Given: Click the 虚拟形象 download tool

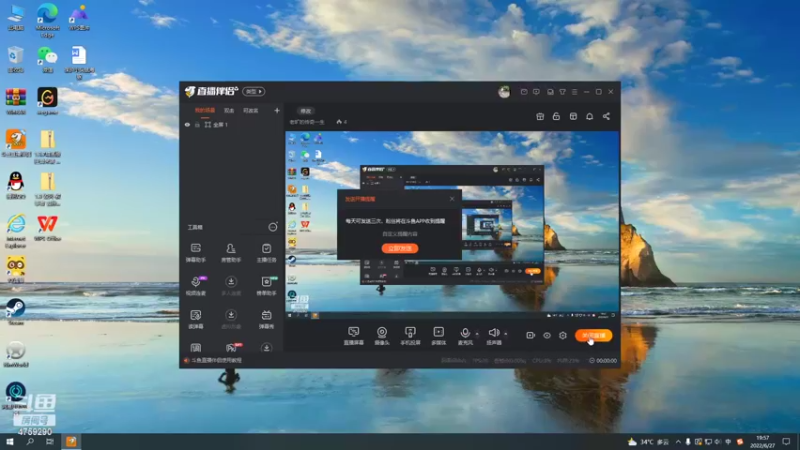Looking at the screenshot, I should [x=231, y=319].
